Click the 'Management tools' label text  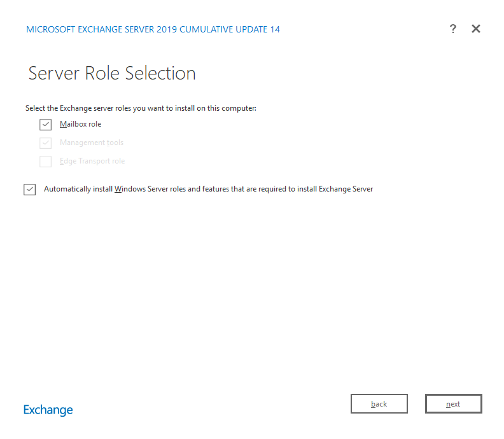(92, 143)
